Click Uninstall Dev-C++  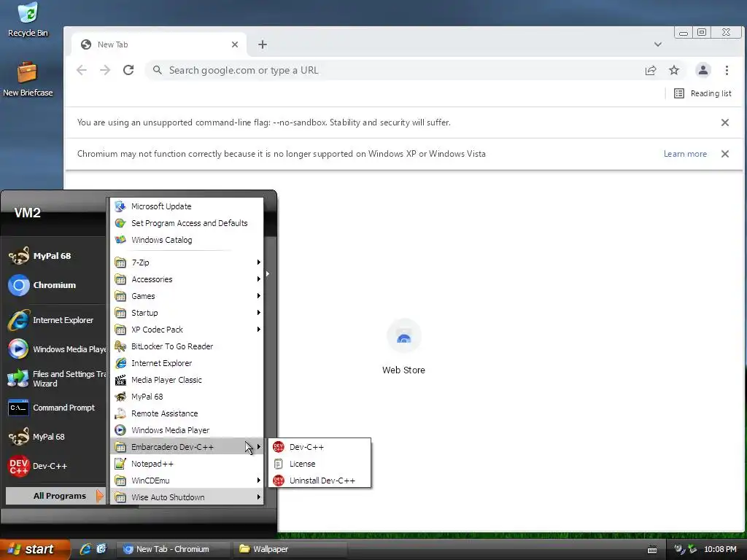[x=320, y=481]
